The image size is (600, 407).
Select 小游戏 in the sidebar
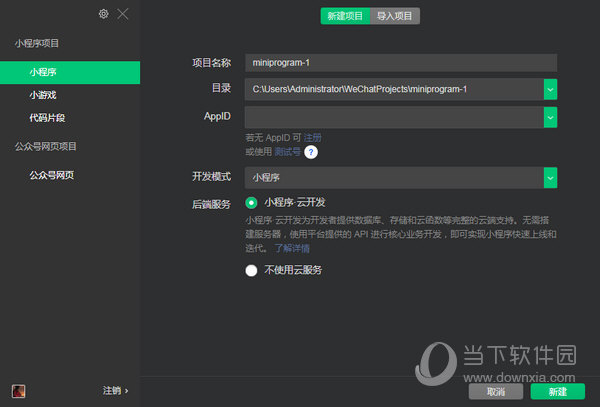[43, 95]
